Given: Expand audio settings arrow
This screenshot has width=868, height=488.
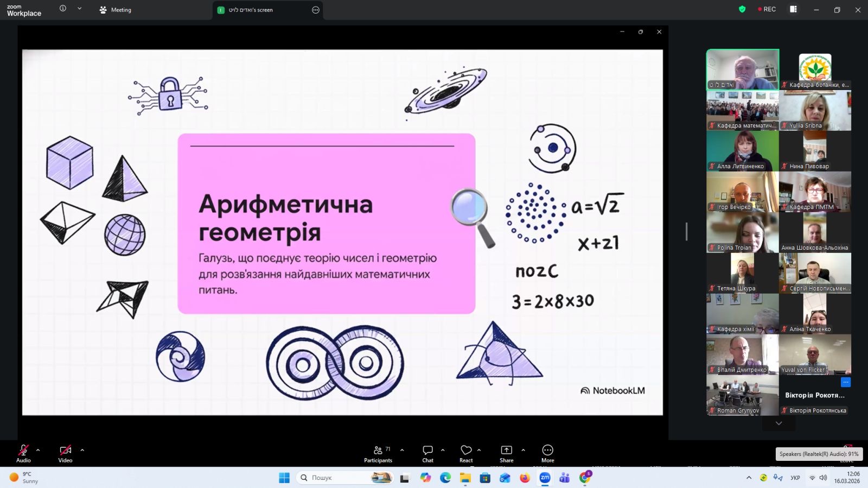Looking at the screenshot, I should pos(38,450).
